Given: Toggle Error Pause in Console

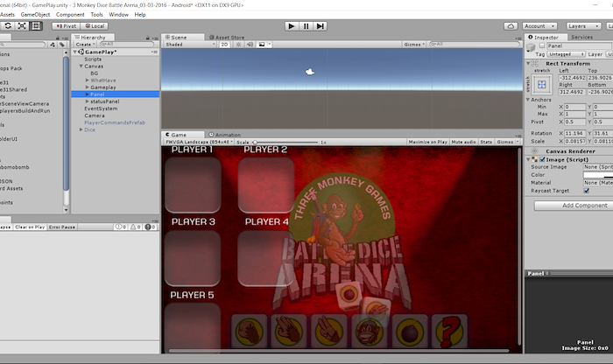Looking at the screenshot, I should [x=62, y=227].
